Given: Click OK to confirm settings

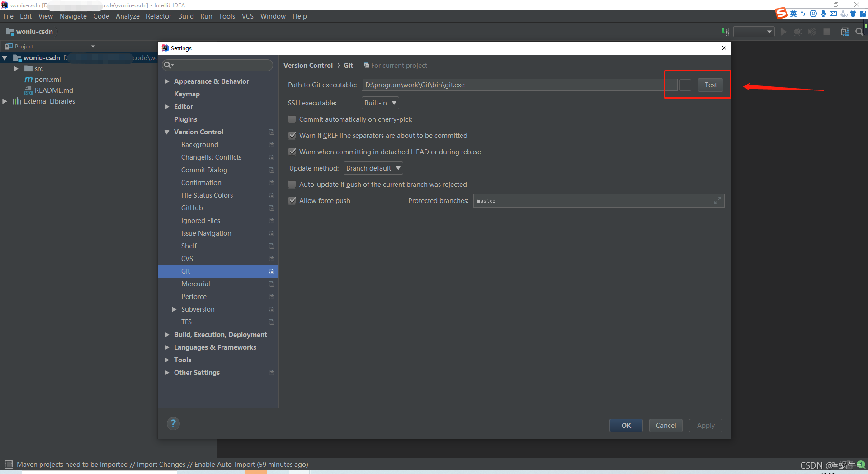Looking at the screenshot, I should tap(626, 426).
